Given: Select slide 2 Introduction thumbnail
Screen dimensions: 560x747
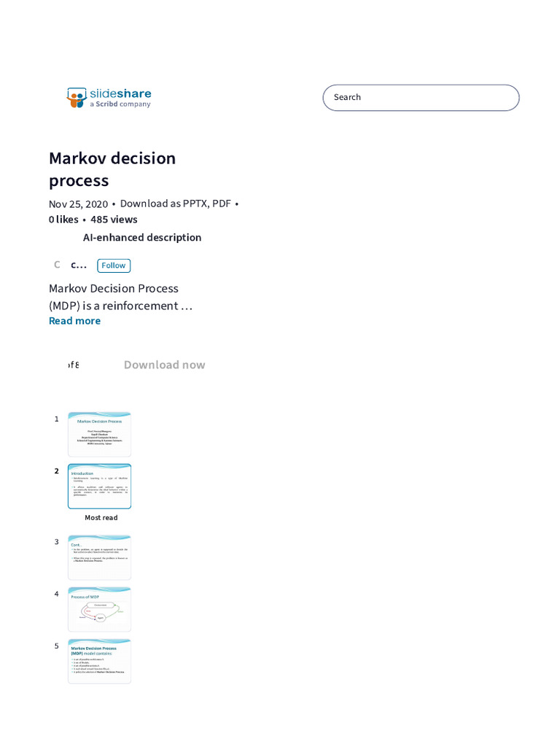Looking at the screenshot, I should coord(99,486).
